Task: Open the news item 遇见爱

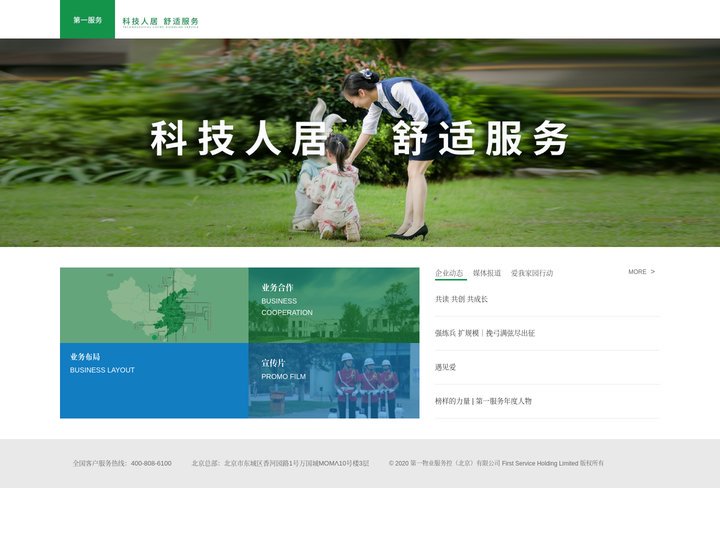Action: coord(445,367)
